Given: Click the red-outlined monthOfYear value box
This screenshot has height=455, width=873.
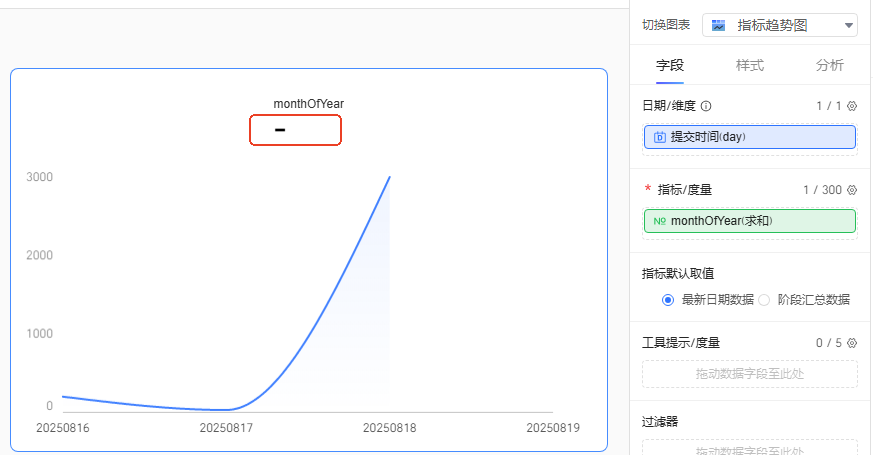Looking at the screenshot, I should 295,130.
